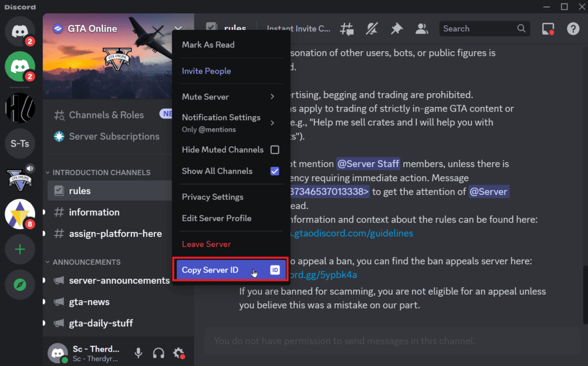Add a server with plus button
This screenshot has width=588, height=366.
click(20, 249)
